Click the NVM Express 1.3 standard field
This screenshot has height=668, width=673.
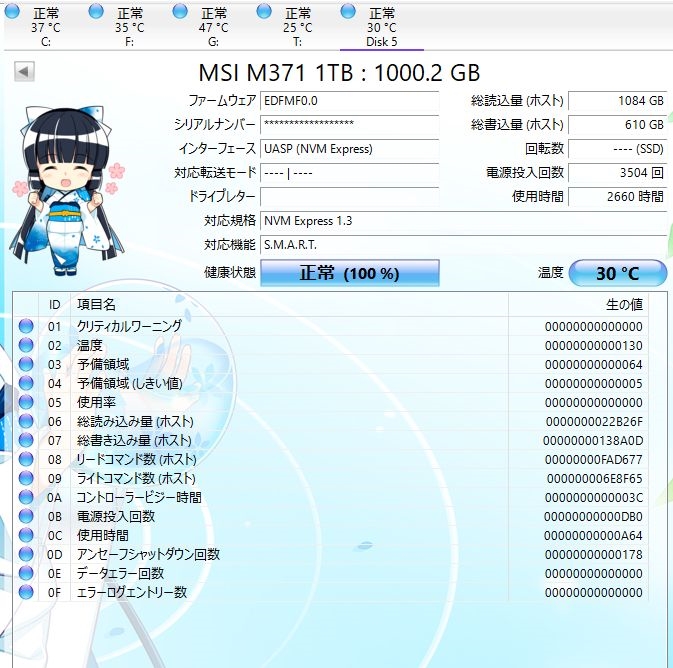click(464, 221)
